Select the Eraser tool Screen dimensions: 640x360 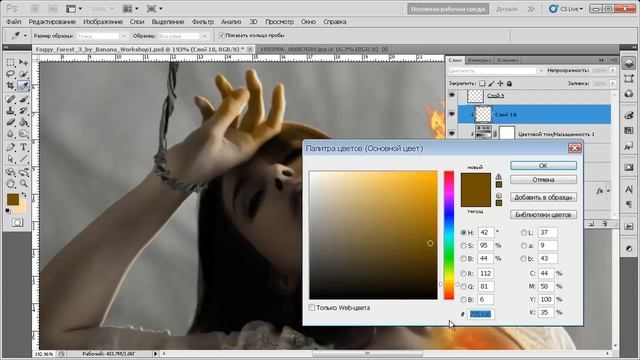pyautogui.click(x=11, y=122)
